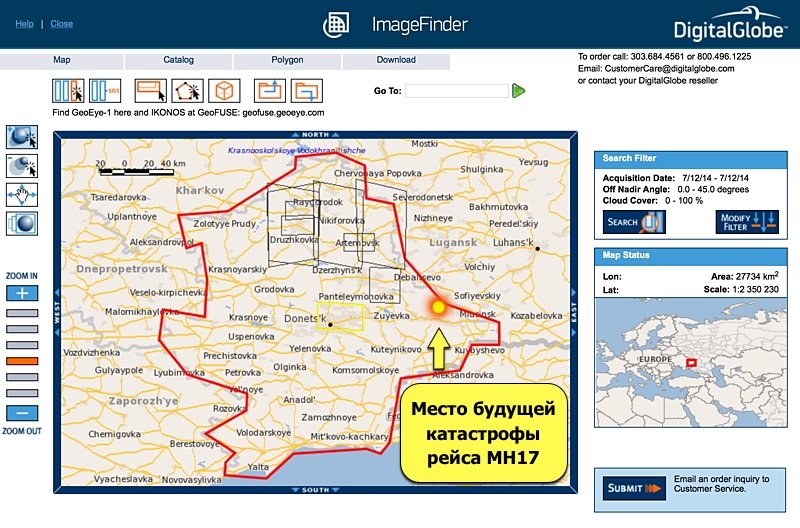Pan map north using the NORTH arrow
Image resolution: width=800 pixels, height=528 pixels.
pyautogui.click(x=316, y=134)
